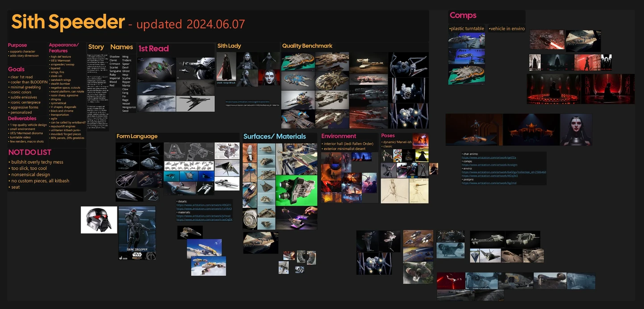Image resolution: width=644 pixels, height=309 pixels.
Task: Open the char anims ArtStation link
Action: coord(489,157)
